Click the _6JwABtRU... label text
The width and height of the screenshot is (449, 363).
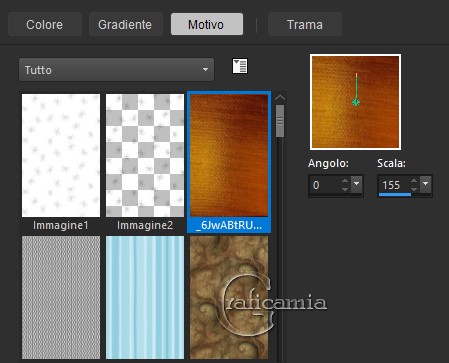click(x=229, y=226)
